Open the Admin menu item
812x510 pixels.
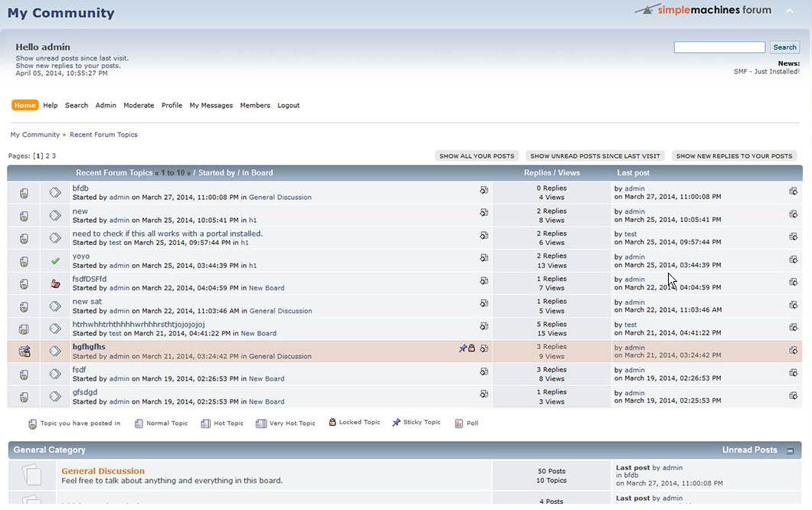tap(106, 105)
